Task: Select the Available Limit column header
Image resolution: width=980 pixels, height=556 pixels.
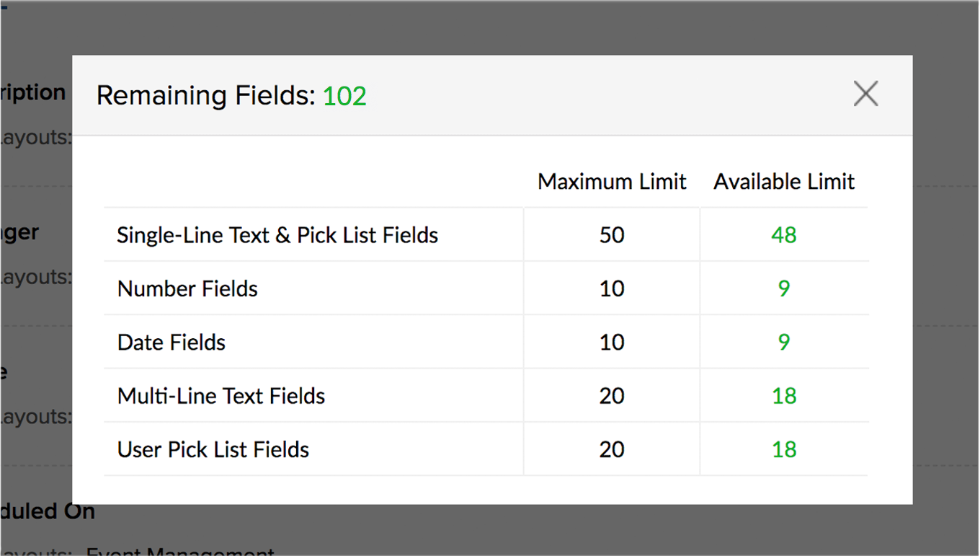Action: tap(784, 182)
